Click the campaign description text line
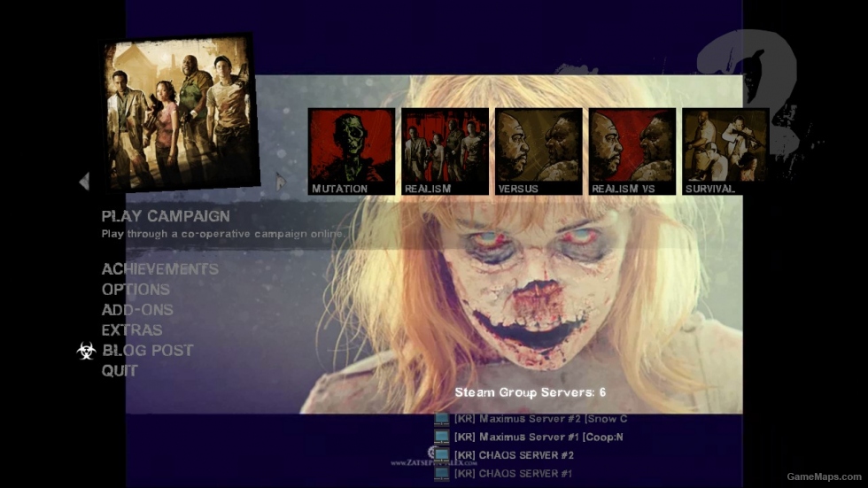This screenshot has width=868, height=488. (222, 234)
